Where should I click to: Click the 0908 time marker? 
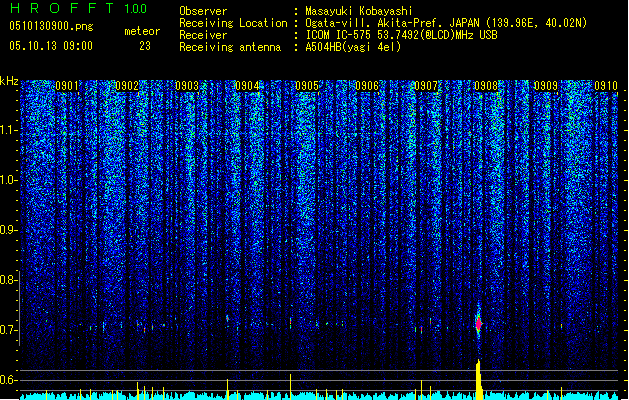coord(486,86)
